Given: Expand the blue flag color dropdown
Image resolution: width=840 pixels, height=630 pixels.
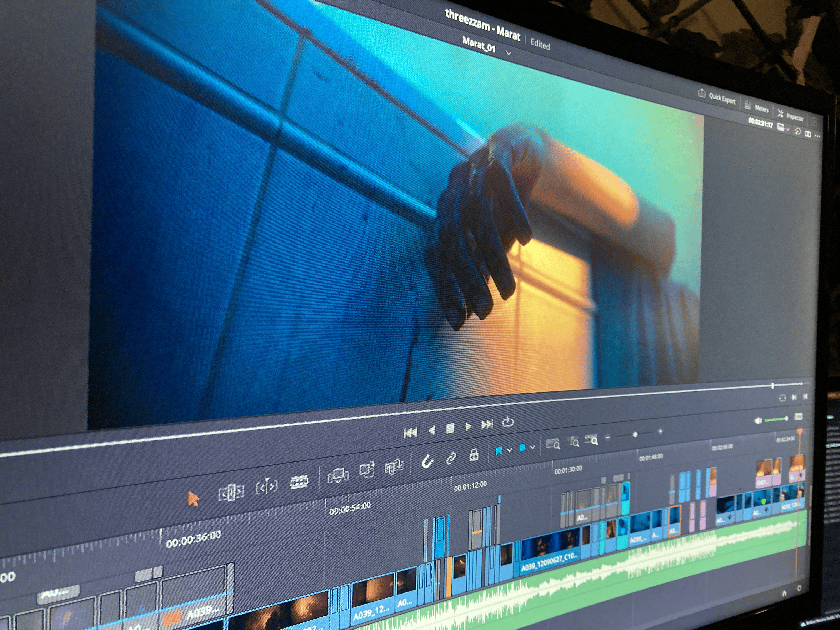Looking at the screenshot, I should 510,450.
